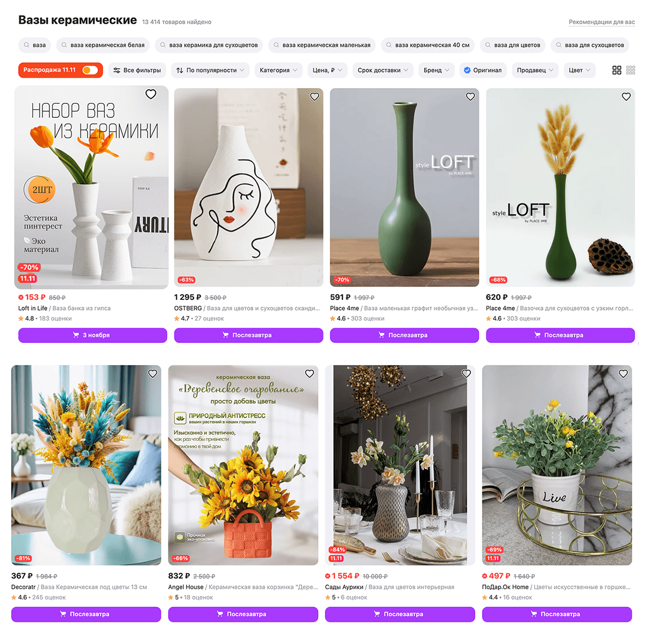Heart the Decoratr ceramic vase listing
This screenshot has width=645, height=644.
pyautogui.click(x=153, y=374)
